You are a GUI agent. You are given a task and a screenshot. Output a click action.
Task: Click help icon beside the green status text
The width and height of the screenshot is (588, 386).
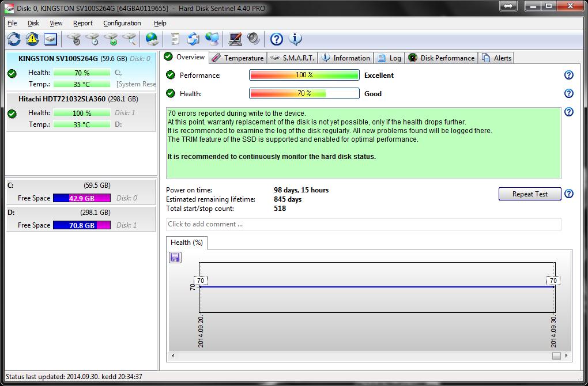[569, 112]
